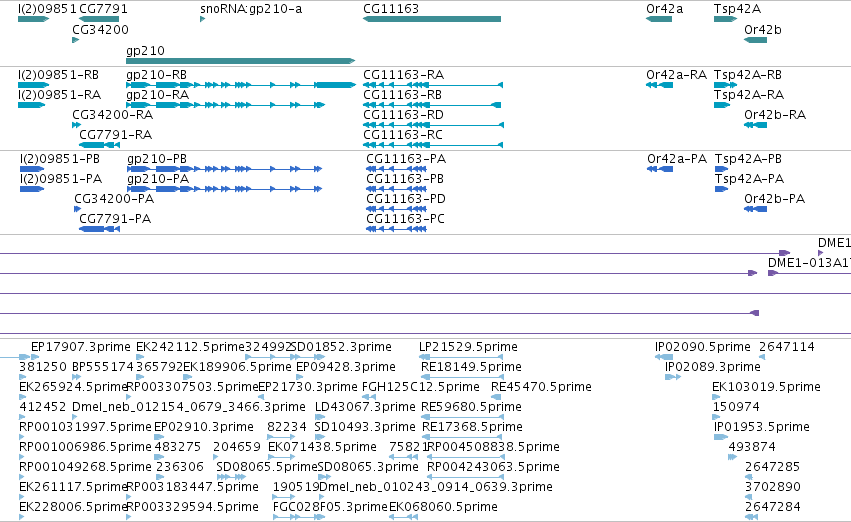Click protein l(2)09851-PB
The width and height of the screenshot is (851, 522).
pyautogui.click(x=32, y=169)
